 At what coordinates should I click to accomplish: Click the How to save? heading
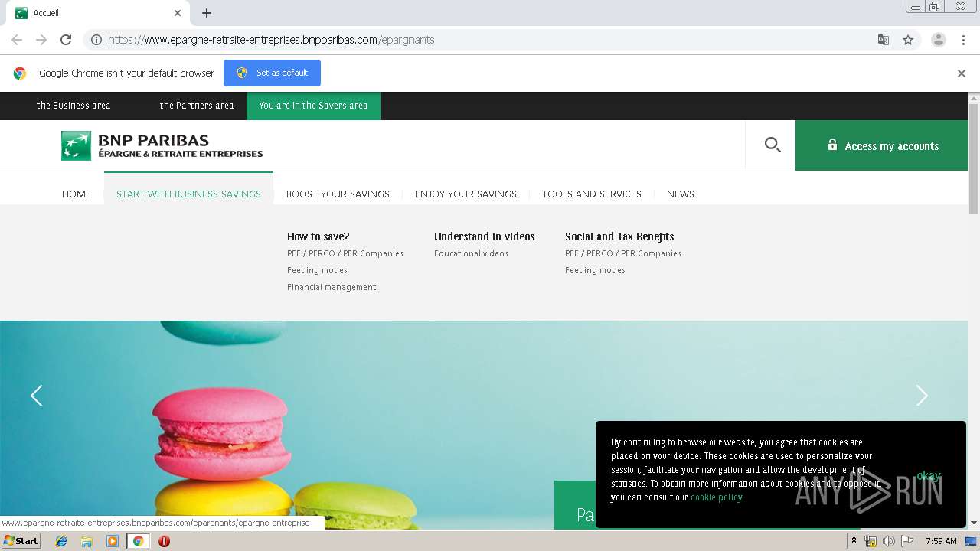pos(318,236)
